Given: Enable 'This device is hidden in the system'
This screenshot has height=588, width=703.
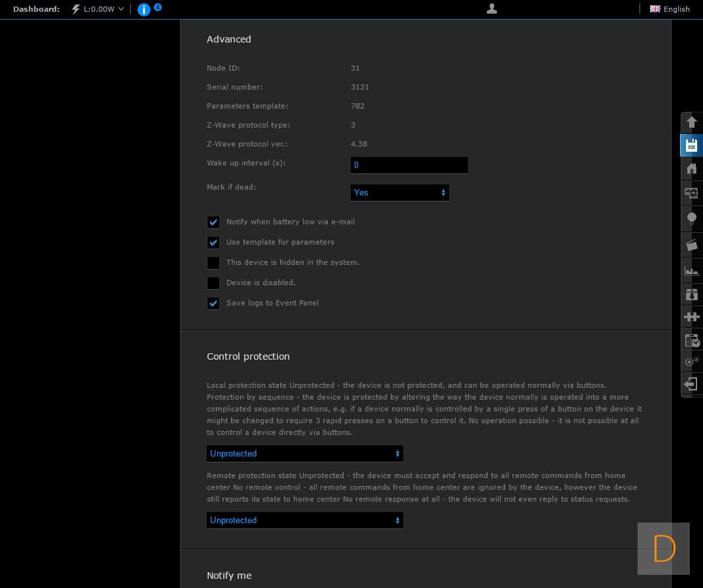Looking at the screenshot, I should tap(213, 263).
